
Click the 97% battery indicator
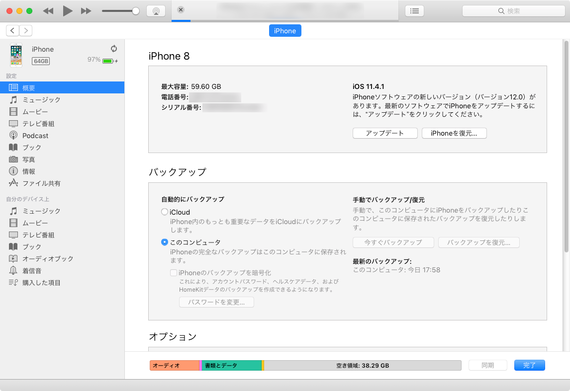click(103, 60)
